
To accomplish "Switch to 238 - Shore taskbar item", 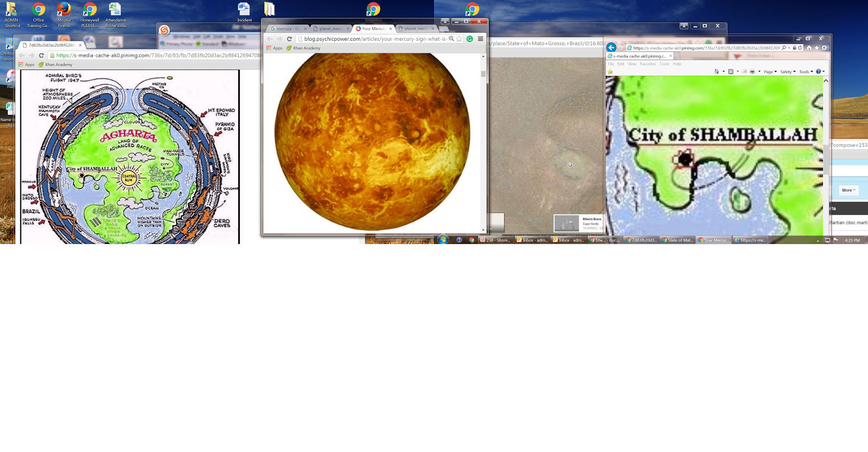I will tap(495, 240).
